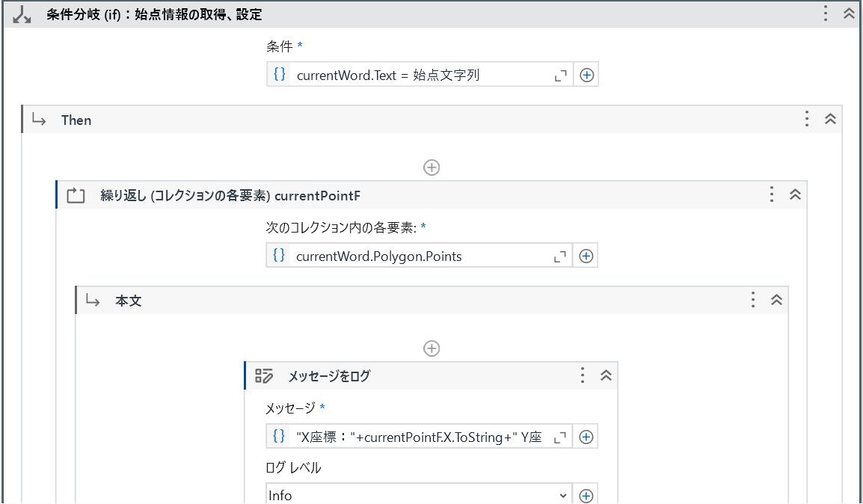
Task: Click the 次のコレクション内の各要素 input field
Action: coord(411,255)
